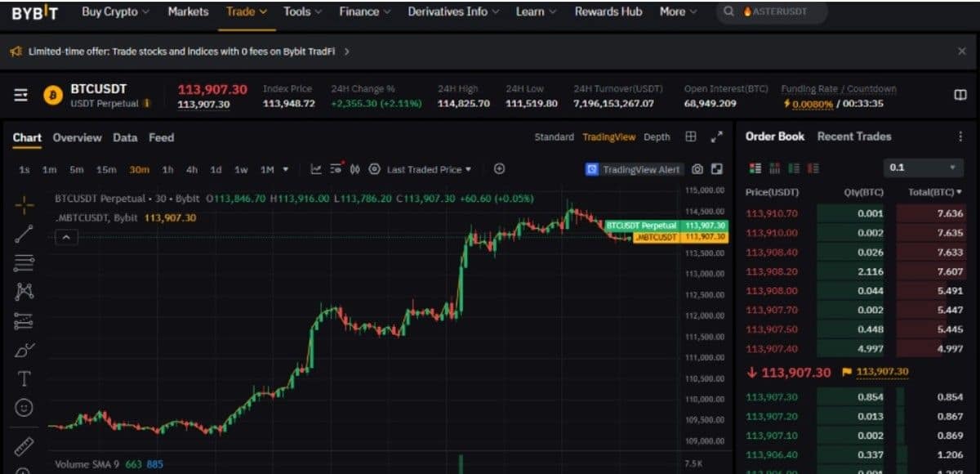Select the trend line drawing tool
The height and width of the screenshot is (474, 980).
(24, 234)
